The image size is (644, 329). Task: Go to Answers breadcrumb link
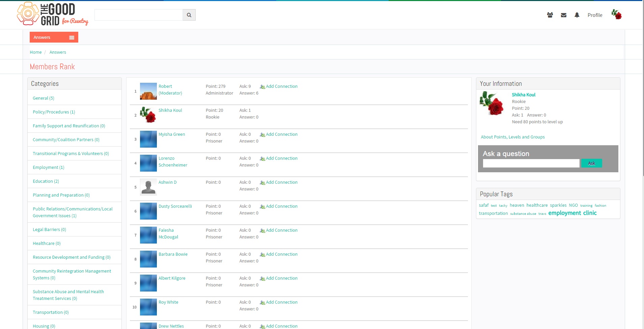[58, 52]
